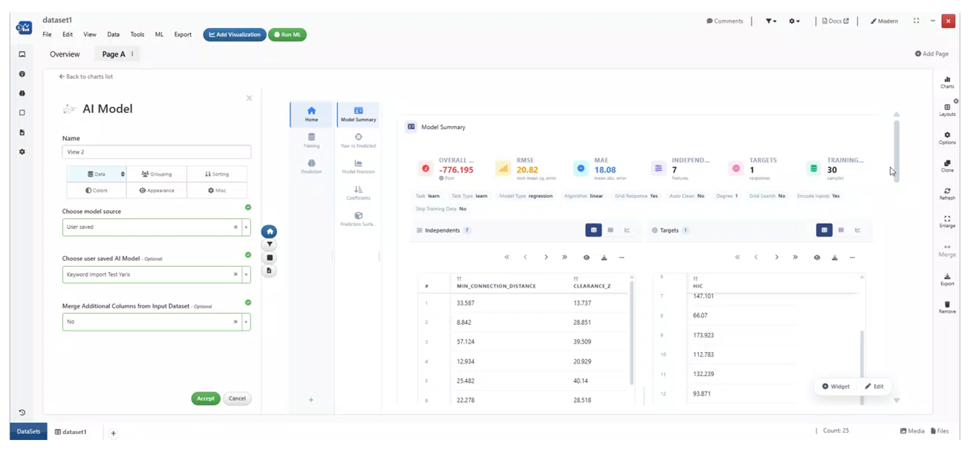980x457 pixels.
Task: Switch to the Overview page tab
Action: pyautogui.click(x=65, y=54)
